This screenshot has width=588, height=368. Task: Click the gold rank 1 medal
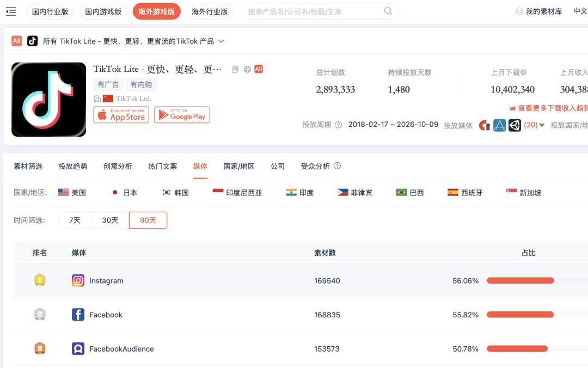[40, 280]
